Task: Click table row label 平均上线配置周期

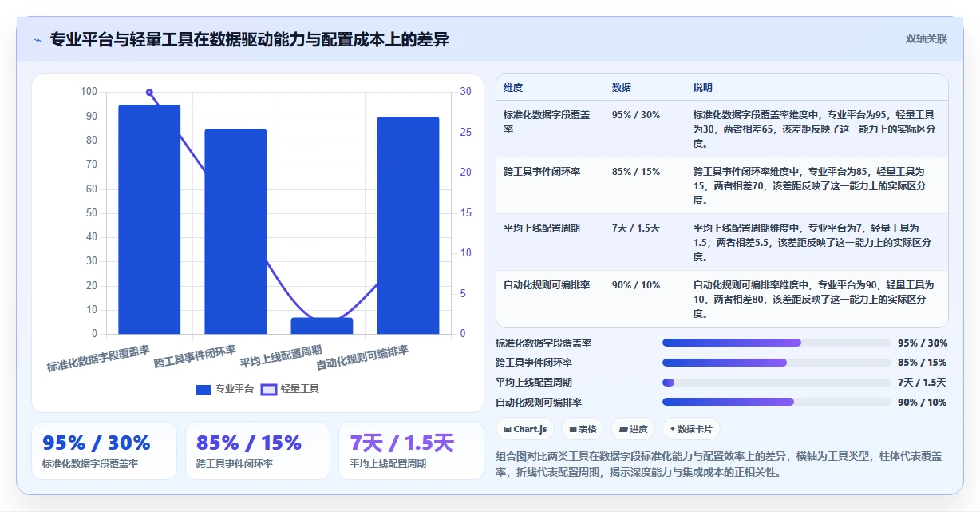Action: pos(542,228)
